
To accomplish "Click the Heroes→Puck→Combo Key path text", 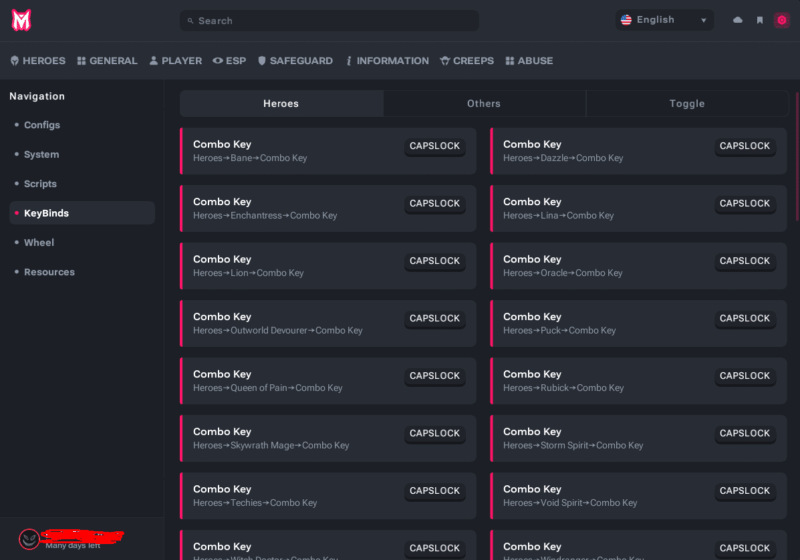I will [559, 330].
